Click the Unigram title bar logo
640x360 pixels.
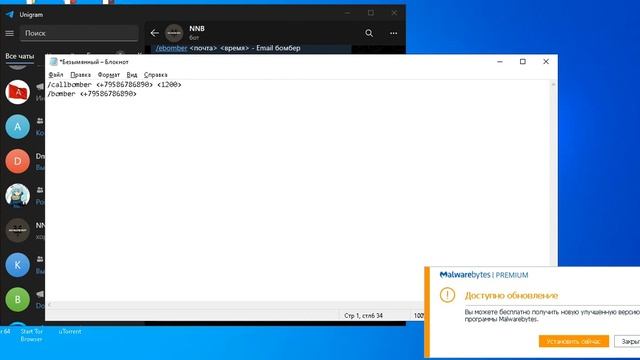pos(10,15)
